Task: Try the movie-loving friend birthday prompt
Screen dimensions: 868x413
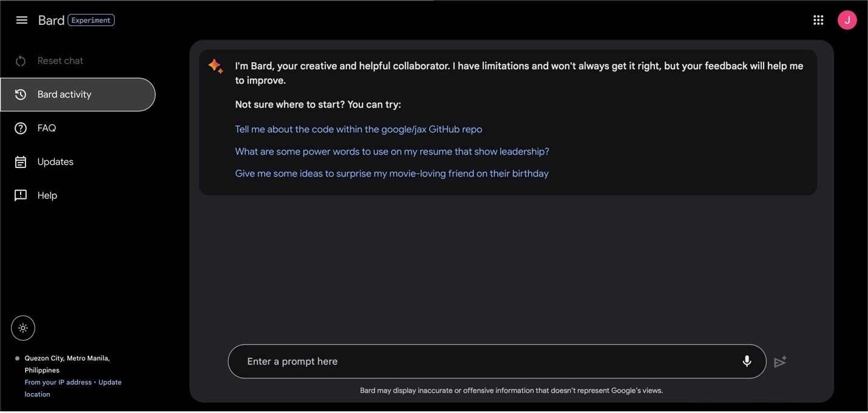Action: point(392,173)
